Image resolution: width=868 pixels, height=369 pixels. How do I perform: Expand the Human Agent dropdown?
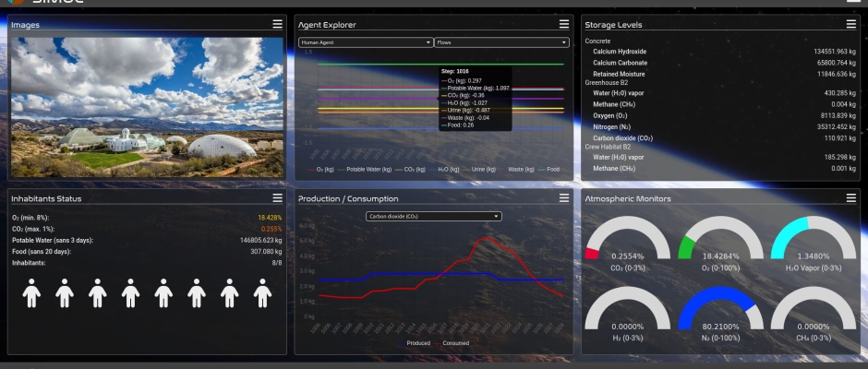(366, 42)
